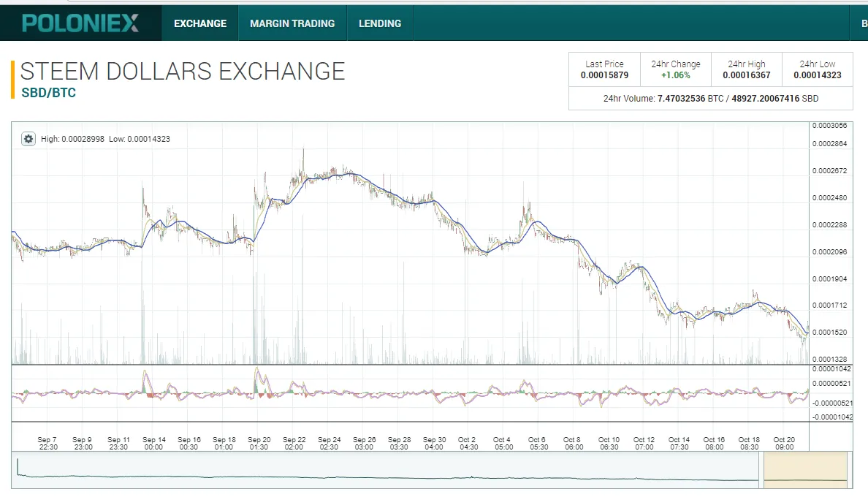Click the 0.0003056 price axis label
The height and width of the screenshot is (497, 868).
(x=829, y=126)
